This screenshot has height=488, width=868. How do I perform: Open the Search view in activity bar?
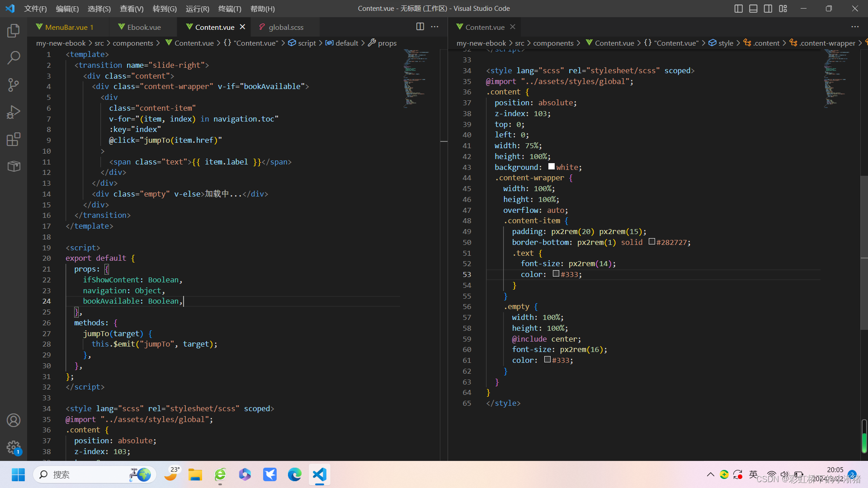(x=14, y=58)
